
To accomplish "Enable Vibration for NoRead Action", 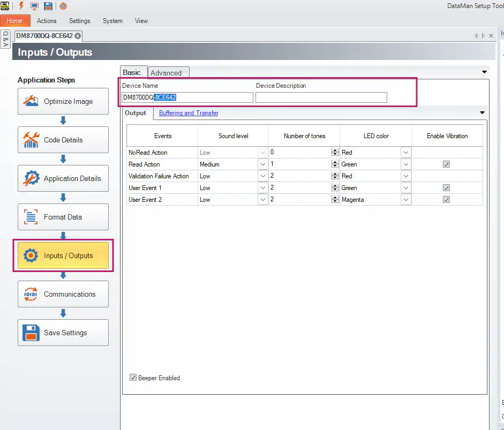I will click(446, 153).
